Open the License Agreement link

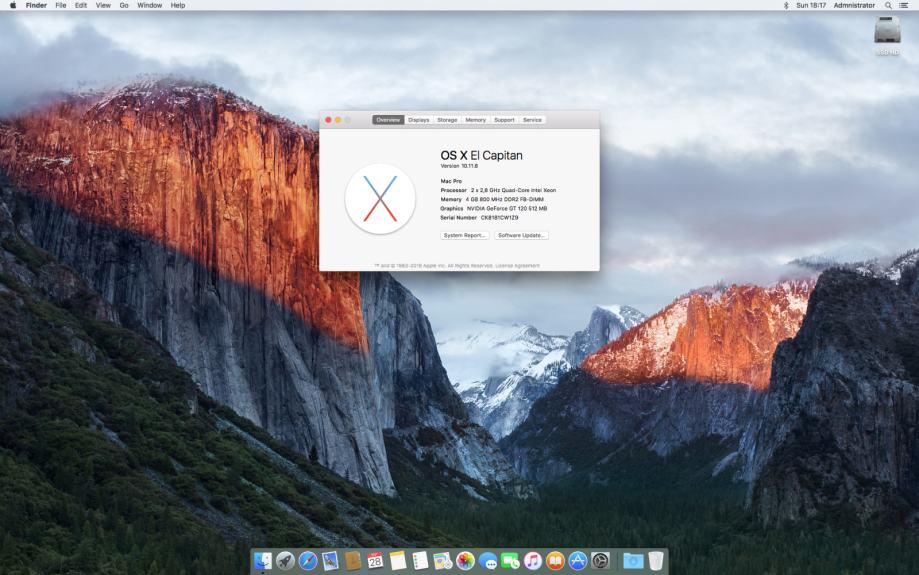[x=519, y=265]
